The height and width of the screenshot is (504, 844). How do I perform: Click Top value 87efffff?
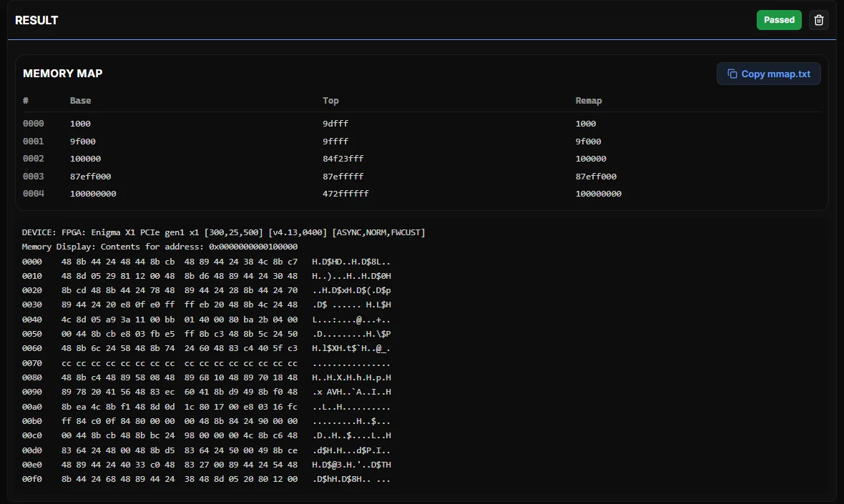tap(343, 177)
